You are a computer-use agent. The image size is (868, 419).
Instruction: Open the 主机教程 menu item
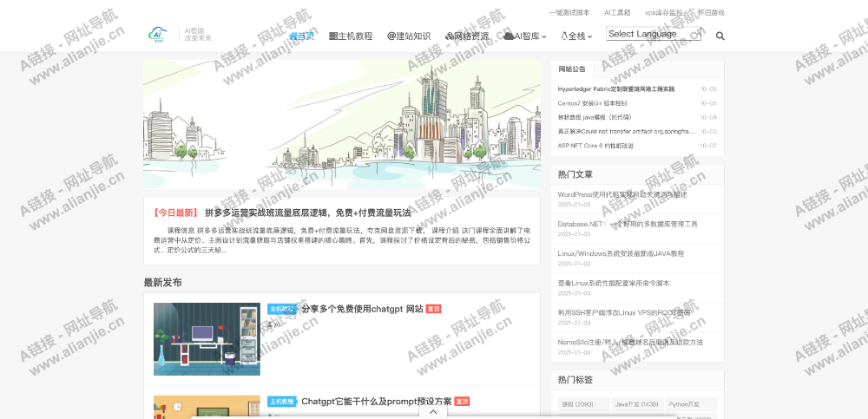click(x=351, y=36)
